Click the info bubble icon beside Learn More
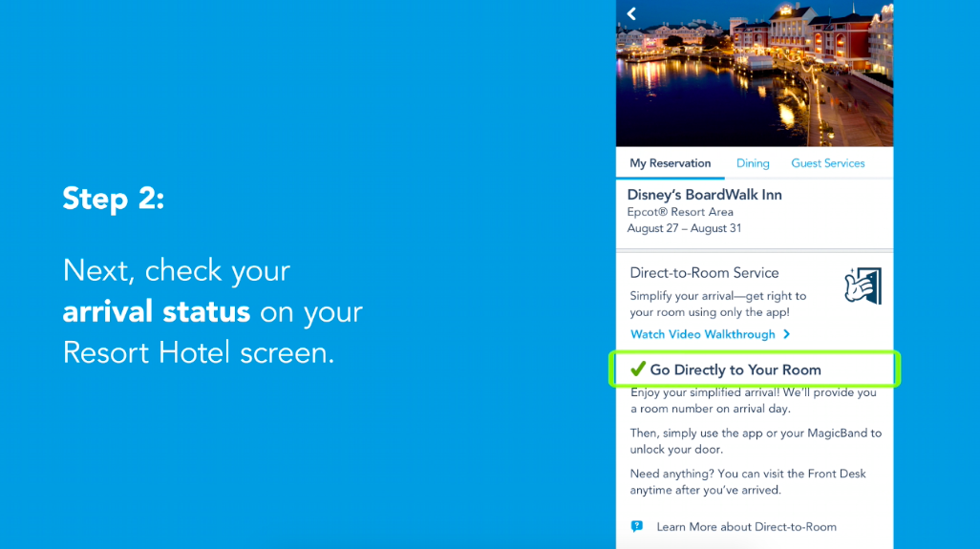 [x=637, y=526]
